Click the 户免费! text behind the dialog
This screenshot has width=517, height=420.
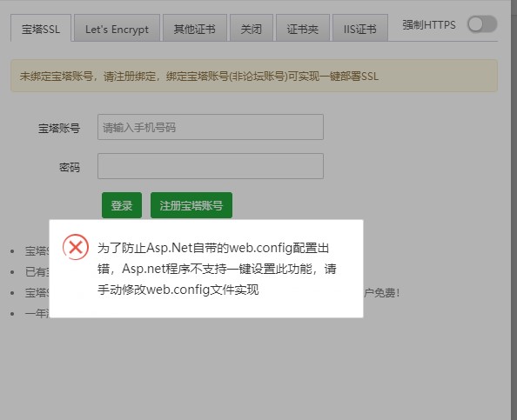[x=382, y=292]
